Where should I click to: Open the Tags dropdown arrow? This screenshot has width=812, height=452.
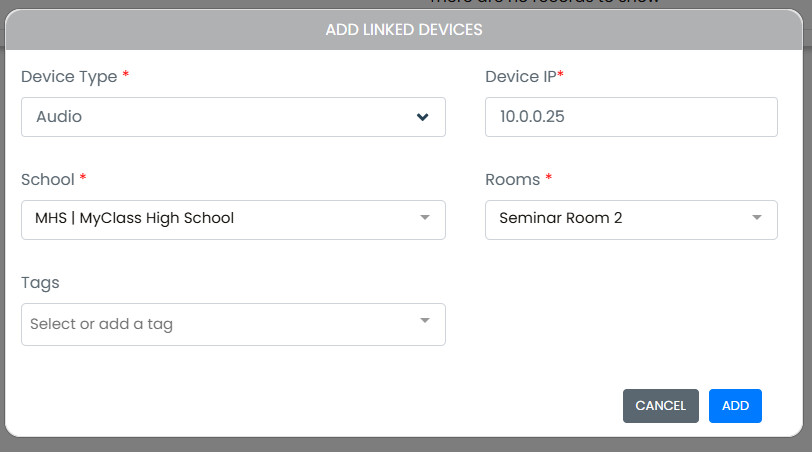(424, 320)
